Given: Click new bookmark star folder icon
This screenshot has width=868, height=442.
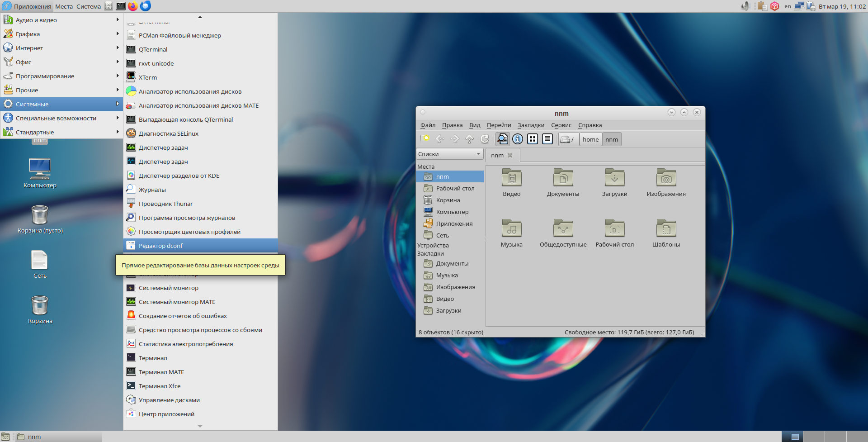Looking at the screenshot, I should point(425,139).
